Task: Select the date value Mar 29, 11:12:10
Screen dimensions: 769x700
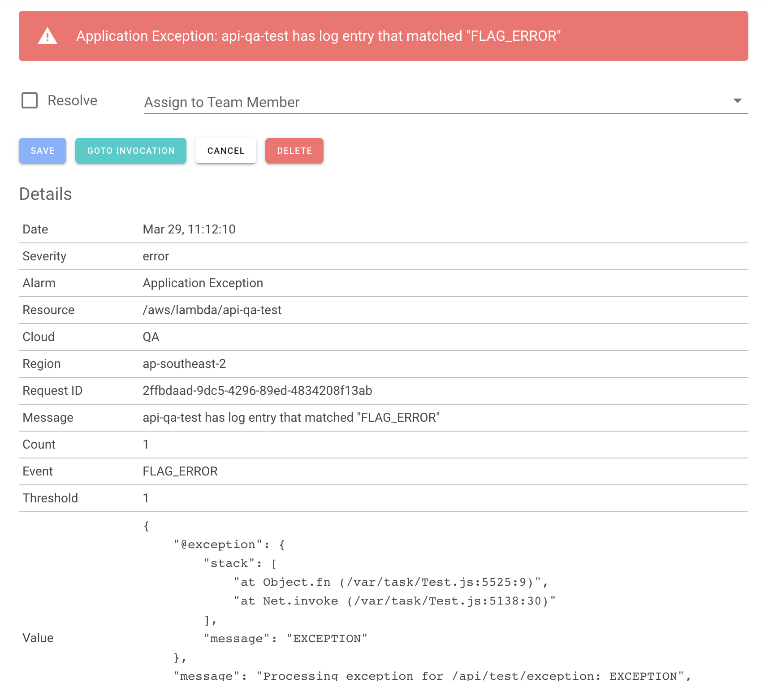Action: [x=189, y=229]
